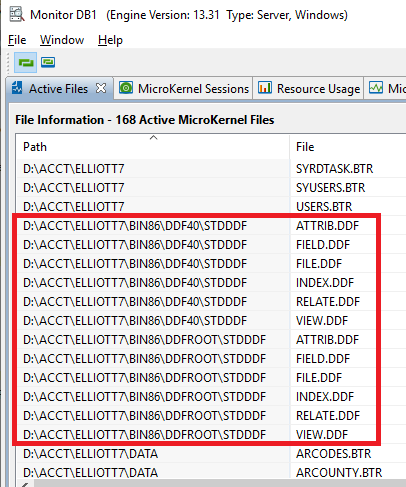Click the horizontal scrollbar left arrow
This screenshot has height=487, width=406.
25,484
